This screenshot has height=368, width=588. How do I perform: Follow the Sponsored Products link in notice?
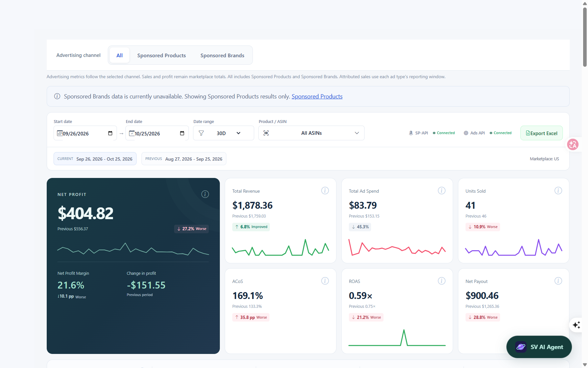coord(317,96)
